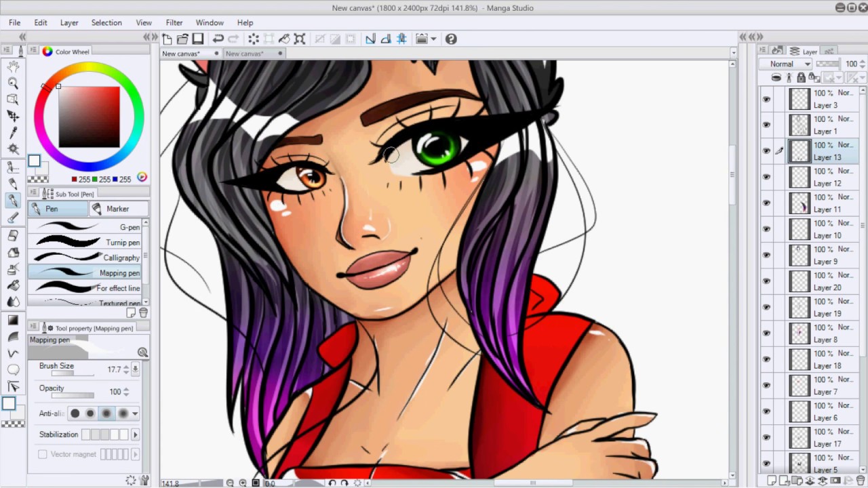Open the Normal blending mode dropdown
The width and height of the screenshot is (868, 488).
point(785,64)
